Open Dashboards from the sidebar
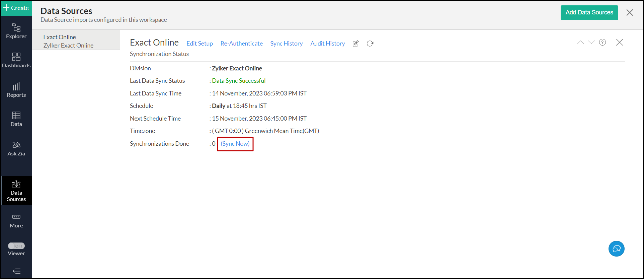Image resolution: width=644 pixels, height=279 pixels. [16, 60]
